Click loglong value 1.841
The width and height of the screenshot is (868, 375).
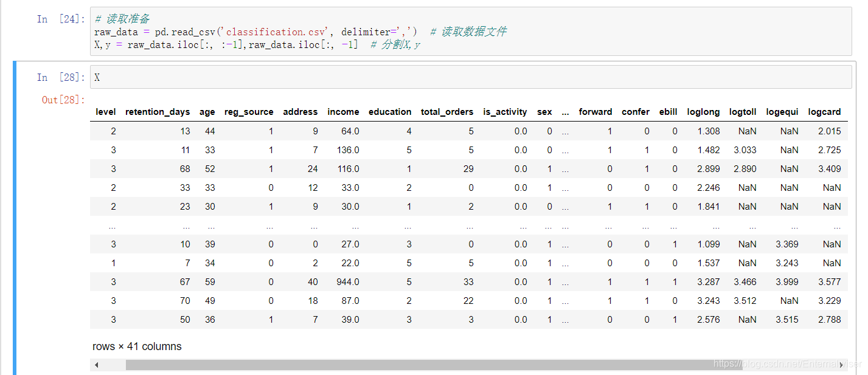(x=709, y=207)
